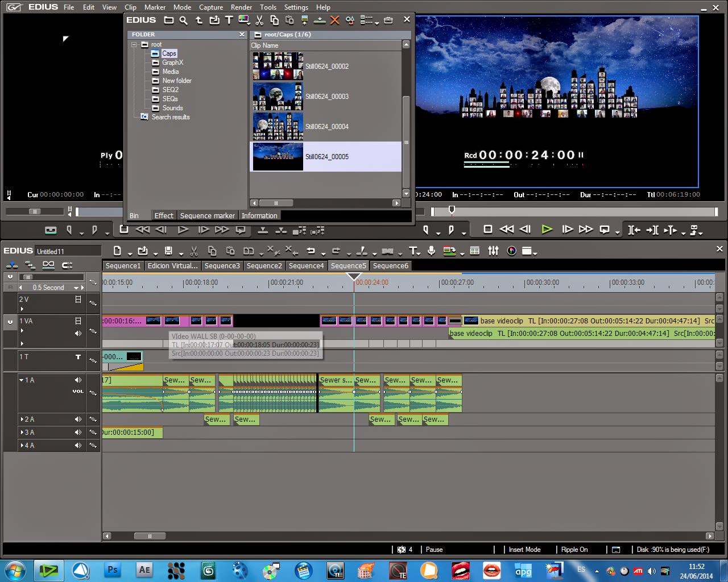Mute audio on the 1 VA track

point(78,333)
